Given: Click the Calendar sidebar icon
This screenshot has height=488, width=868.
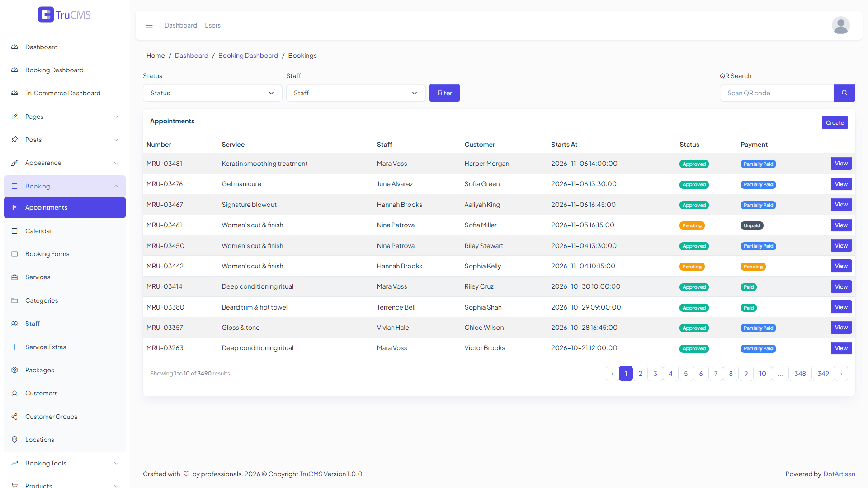Looking at the screenshot, I should (x=14, y=231).
